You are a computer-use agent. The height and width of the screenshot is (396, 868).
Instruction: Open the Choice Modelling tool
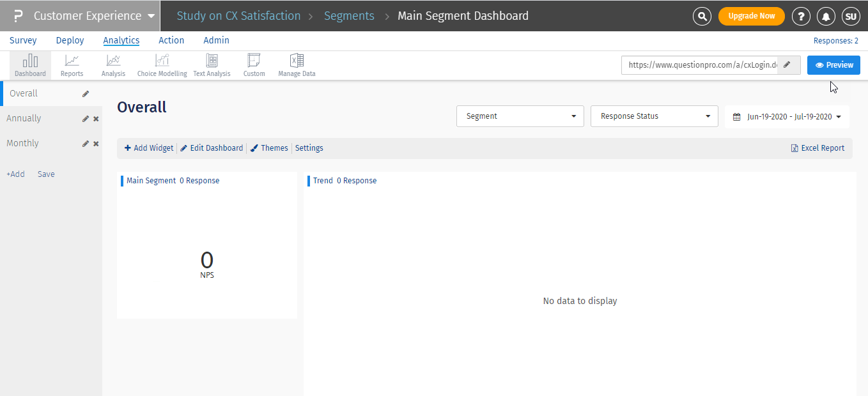point(162,65)
